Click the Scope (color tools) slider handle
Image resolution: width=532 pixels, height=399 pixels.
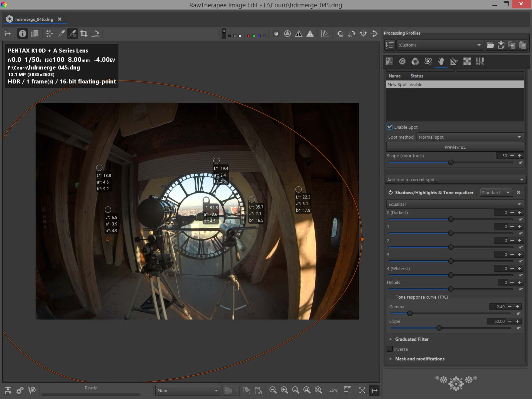click(x=451, y=162)
